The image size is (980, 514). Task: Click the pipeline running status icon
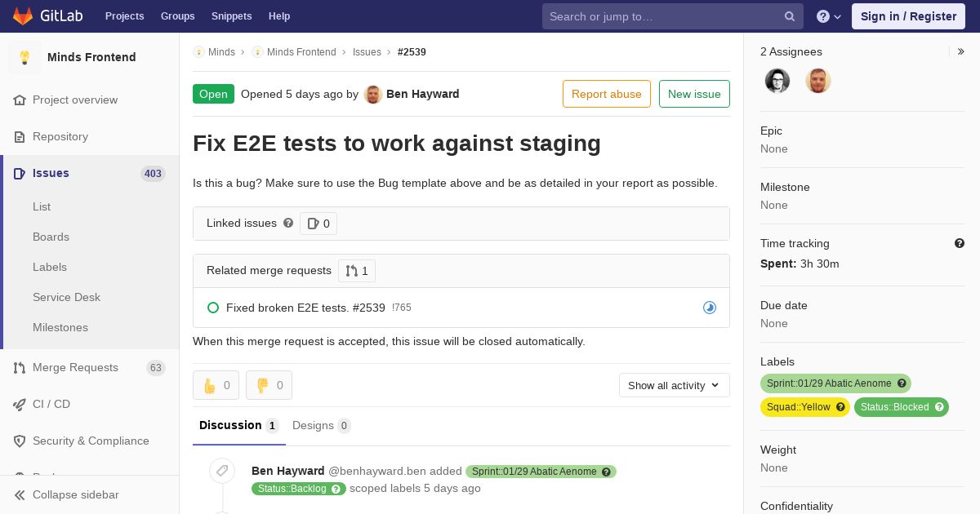710,308
